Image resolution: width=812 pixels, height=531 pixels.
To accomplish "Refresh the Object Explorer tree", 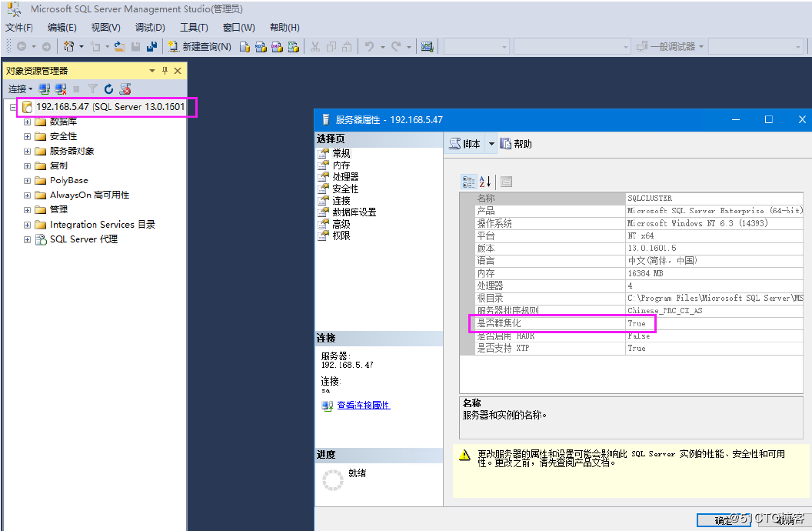I will pyautogui.click(x=108, y=88).
